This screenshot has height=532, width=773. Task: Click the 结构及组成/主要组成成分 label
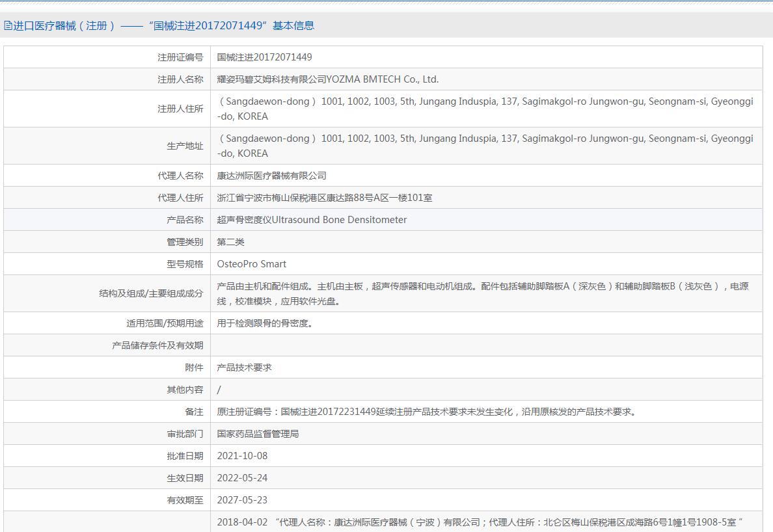click(x=151, y=293)
